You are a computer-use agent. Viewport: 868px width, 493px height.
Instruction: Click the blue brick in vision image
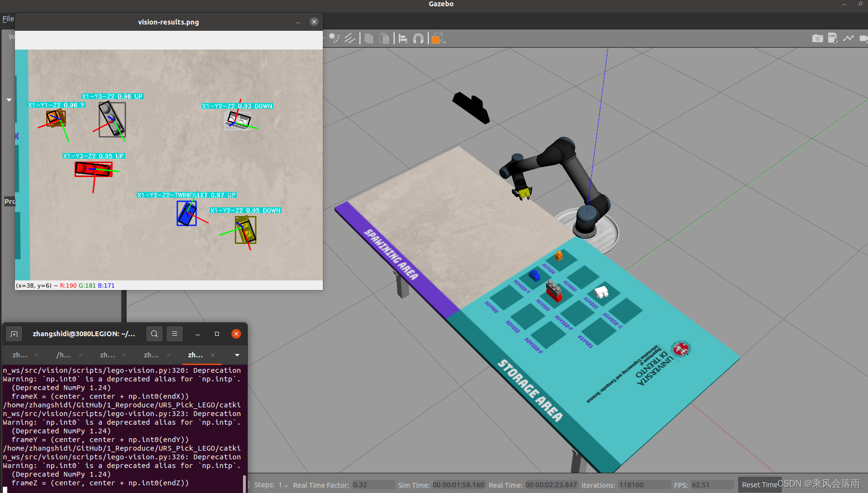[187, 213]
